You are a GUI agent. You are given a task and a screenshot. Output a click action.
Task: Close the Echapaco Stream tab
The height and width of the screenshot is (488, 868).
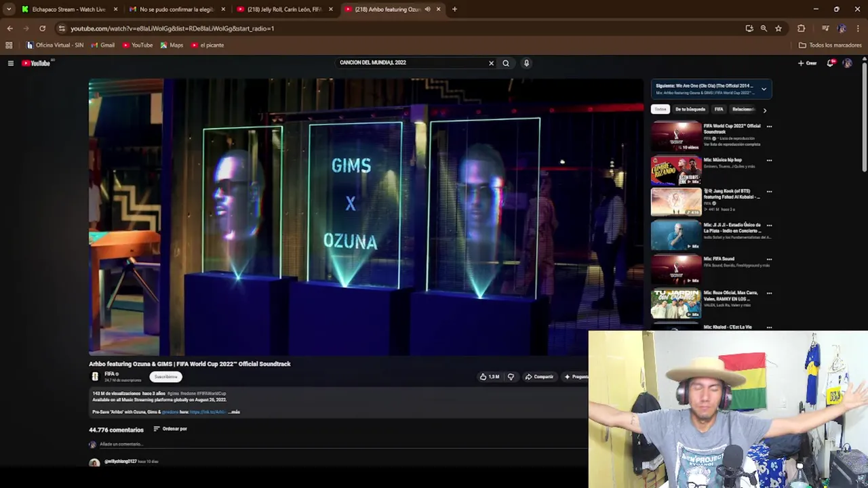coord(115,9)
